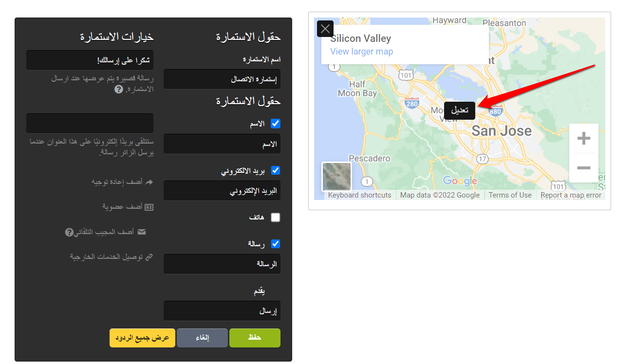
Task: Zoom out on the map
Action: tap(583, 168)
